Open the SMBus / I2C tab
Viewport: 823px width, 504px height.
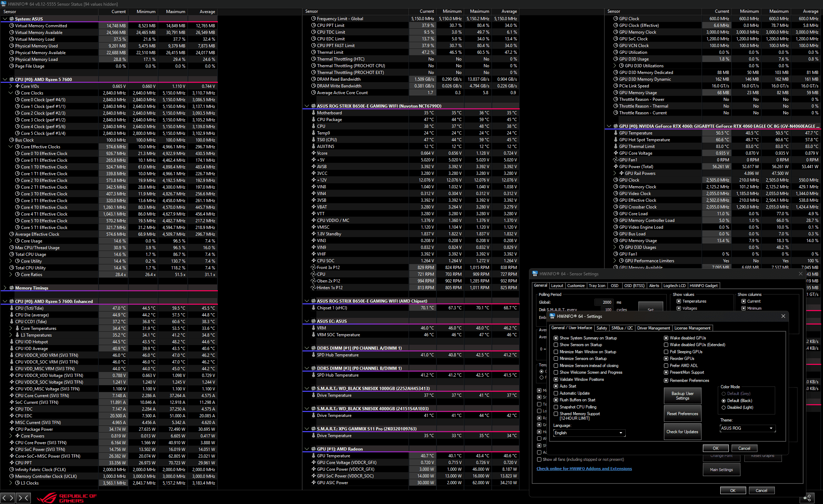[622, 328]
